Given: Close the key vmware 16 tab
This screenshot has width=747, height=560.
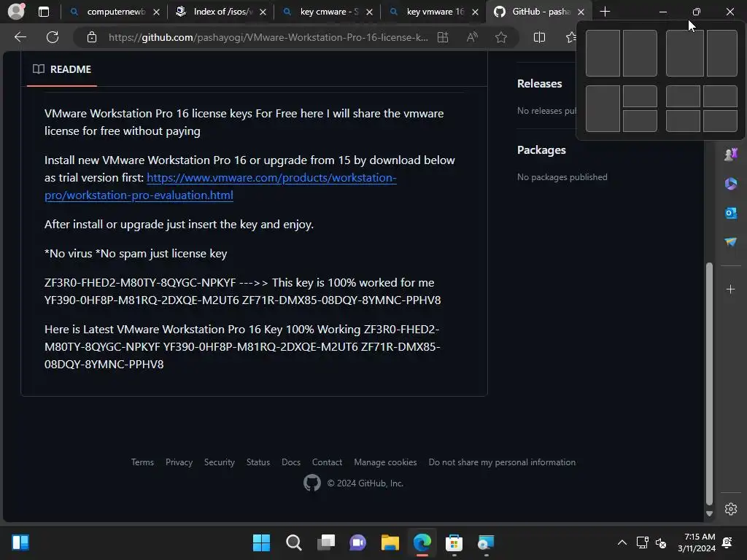Looking at the screenshot, I should point(475,12).
